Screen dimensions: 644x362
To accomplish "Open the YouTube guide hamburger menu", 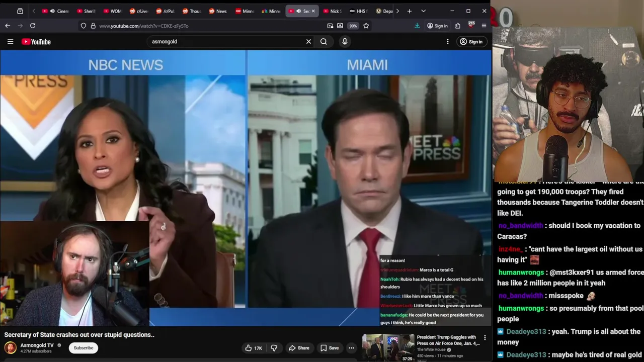I will (10, 42).
